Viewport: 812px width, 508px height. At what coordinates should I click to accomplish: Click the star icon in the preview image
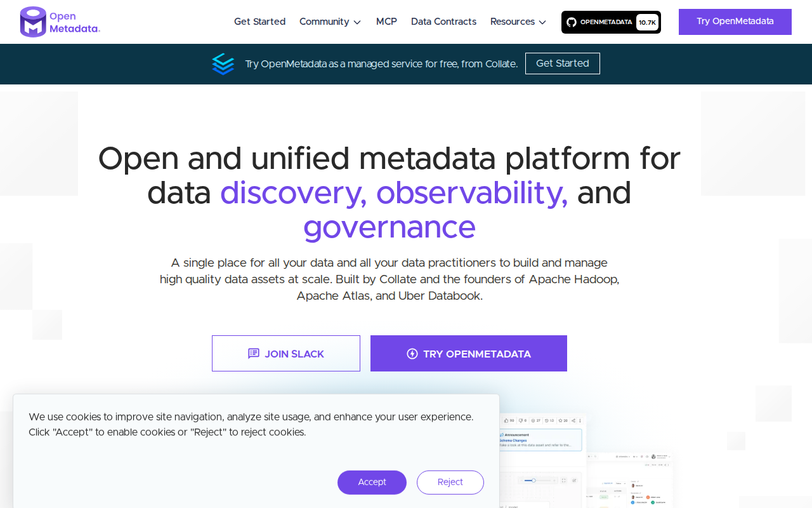pos(560,420)
